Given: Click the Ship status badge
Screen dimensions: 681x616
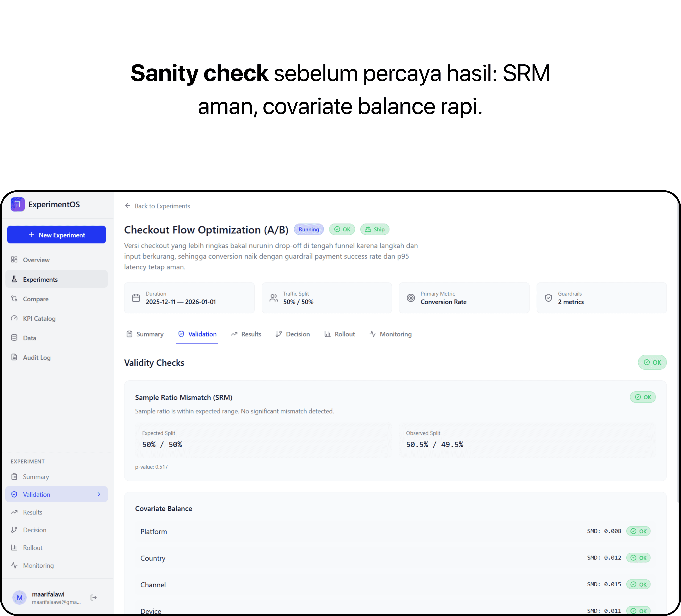Looking at the screenshot, I should click(375, 229).
